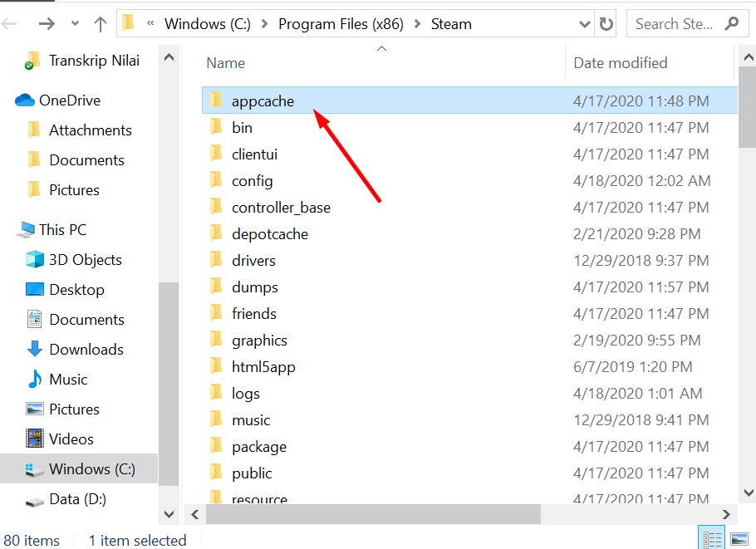The height and width of the screenshot is (549, 756).
Task: Sort files by Name column
Action: [x=226, y=63]
